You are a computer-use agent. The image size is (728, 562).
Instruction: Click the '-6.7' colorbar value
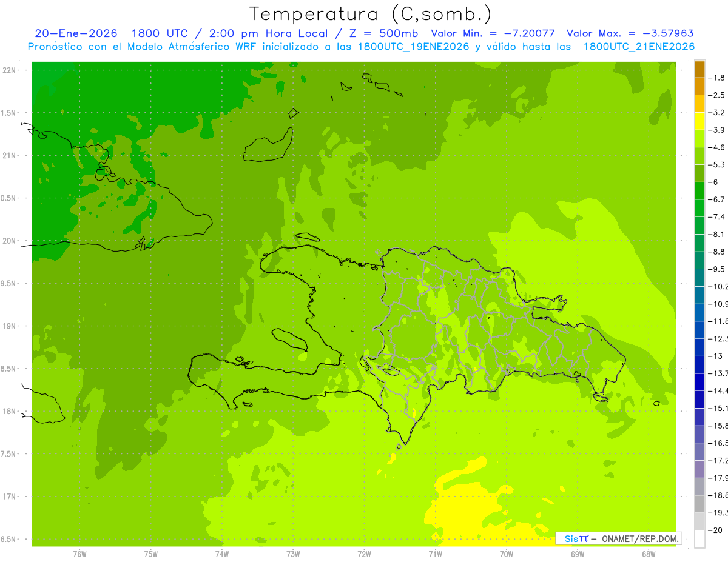[716, 199]
